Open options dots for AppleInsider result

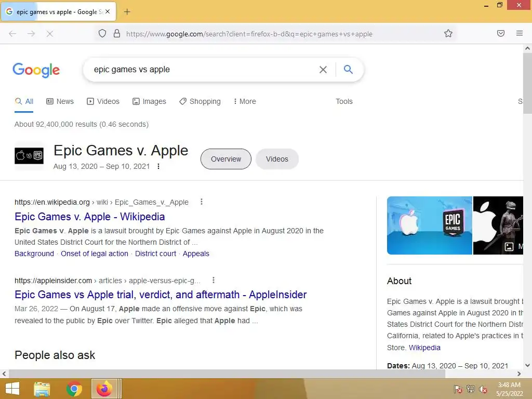214,280
